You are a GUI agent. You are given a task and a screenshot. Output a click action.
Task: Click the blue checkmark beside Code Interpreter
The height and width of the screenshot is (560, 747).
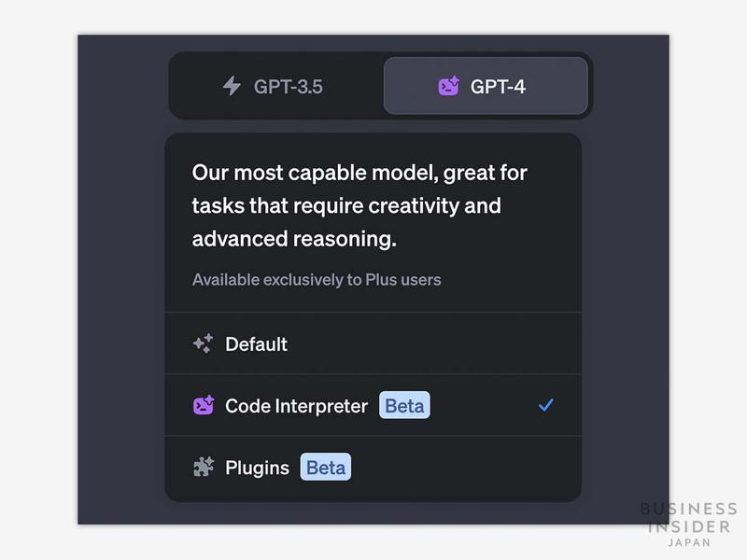pos(546,405)
